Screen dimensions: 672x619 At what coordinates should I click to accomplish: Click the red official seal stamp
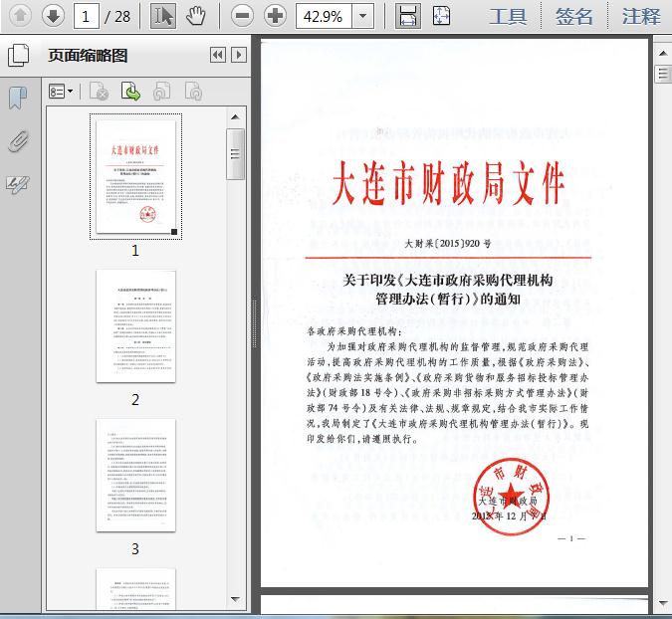(511, 496)
